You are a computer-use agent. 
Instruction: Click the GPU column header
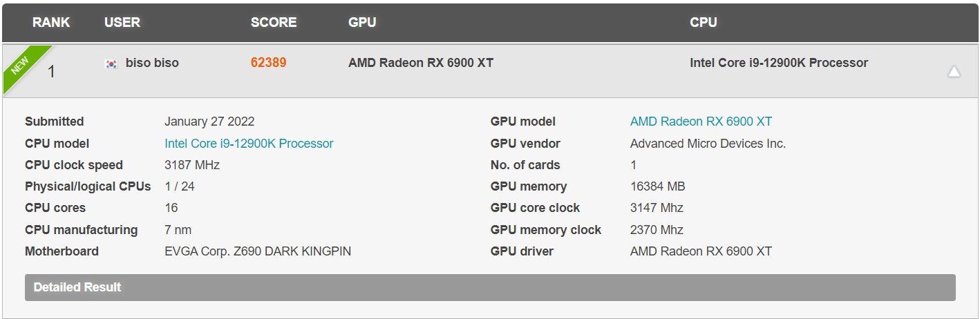coord(362,22)
